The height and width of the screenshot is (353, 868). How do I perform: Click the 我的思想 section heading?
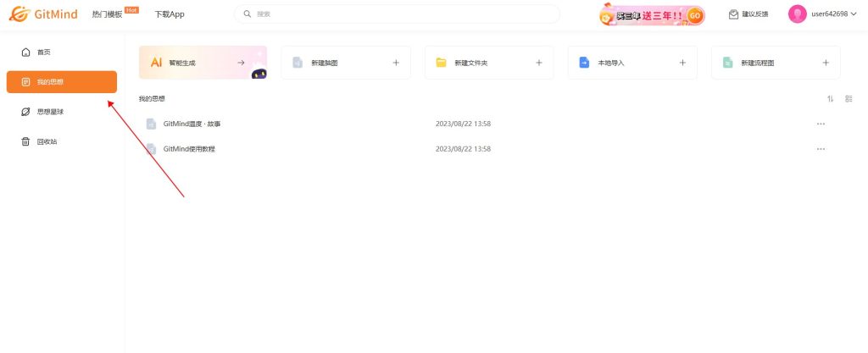[152, 99]
